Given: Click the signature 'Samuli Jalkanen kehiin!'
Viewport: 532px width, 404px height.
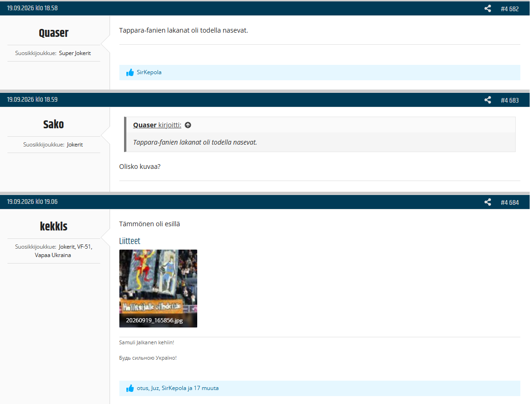Looking at the screenshot, I should click(146, 342).
